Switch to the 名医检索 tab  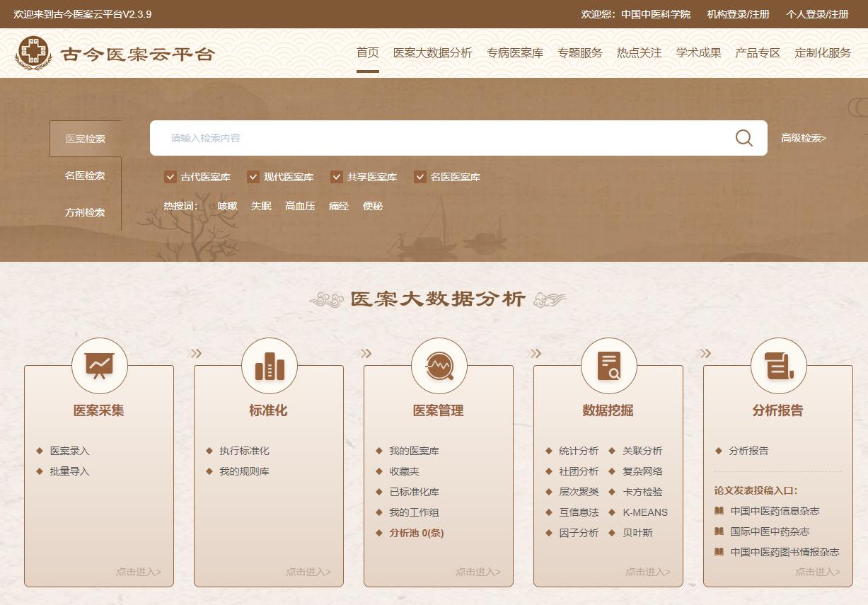(x=85, y=175)
